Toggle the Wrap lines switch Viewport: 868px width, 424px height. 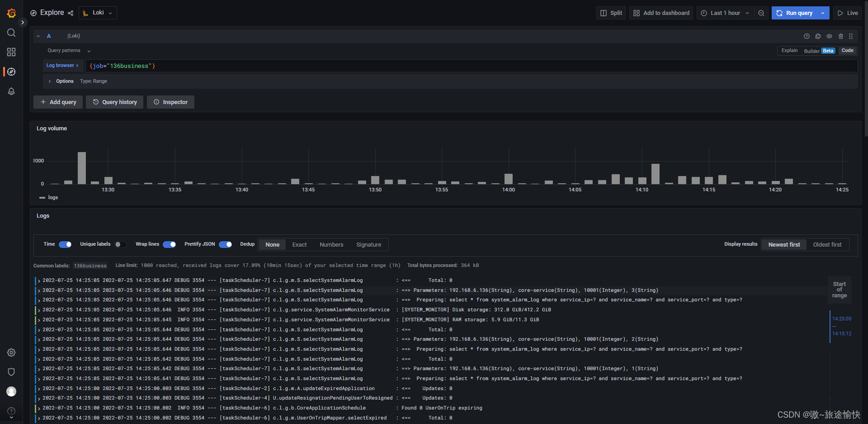[170, 244]
